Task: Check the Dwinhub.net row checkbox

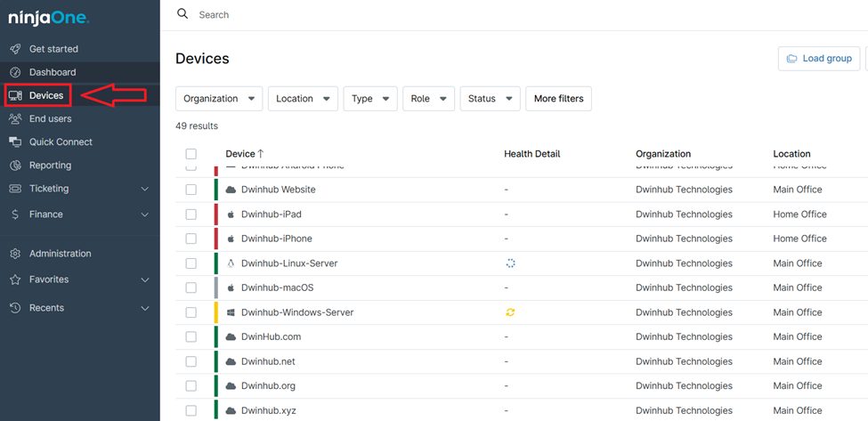Action: point(191,361)
